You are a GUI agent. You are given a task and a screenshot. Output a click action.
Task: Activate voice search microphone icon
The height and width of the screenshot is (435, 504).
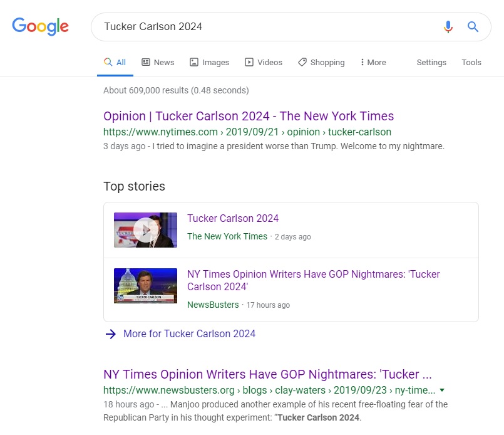tap(448, 27)
